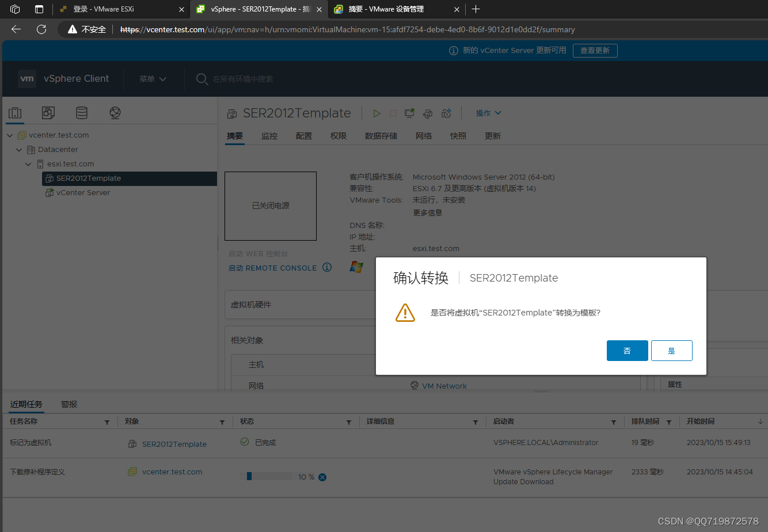The image size is (768, 532).
Task: Open the browser tab actions menu icon
Action: pos(39,9)
